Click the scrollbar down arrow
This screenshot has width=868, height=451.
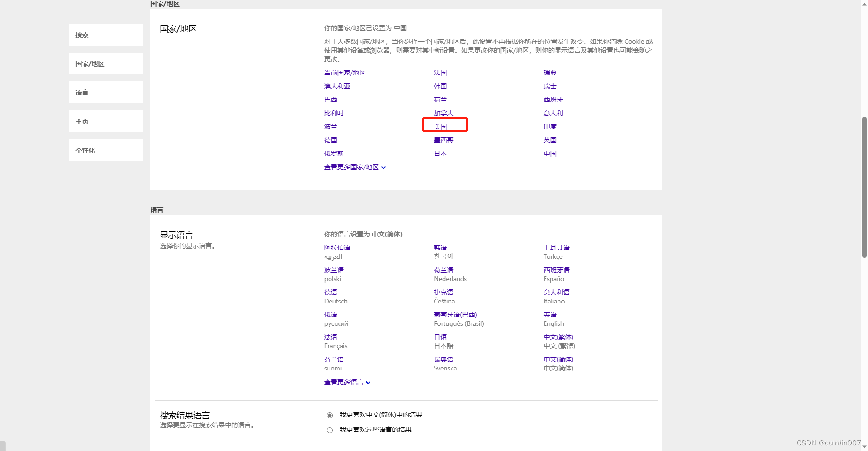coord(864,447)
